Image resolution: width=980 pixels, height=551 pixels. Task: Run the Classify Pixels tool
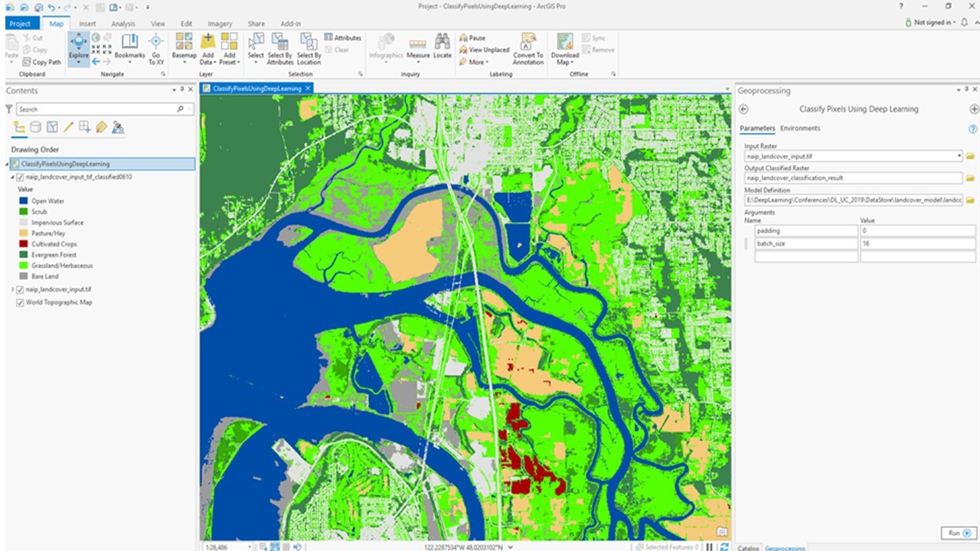(x=957, y=533)
